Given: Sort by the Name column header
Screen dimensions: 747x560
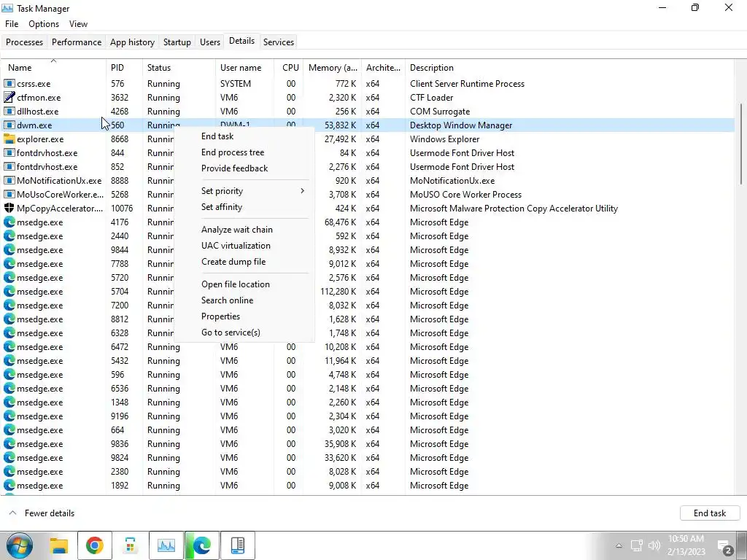Looking at the screenshot, I should coord(53,68).
